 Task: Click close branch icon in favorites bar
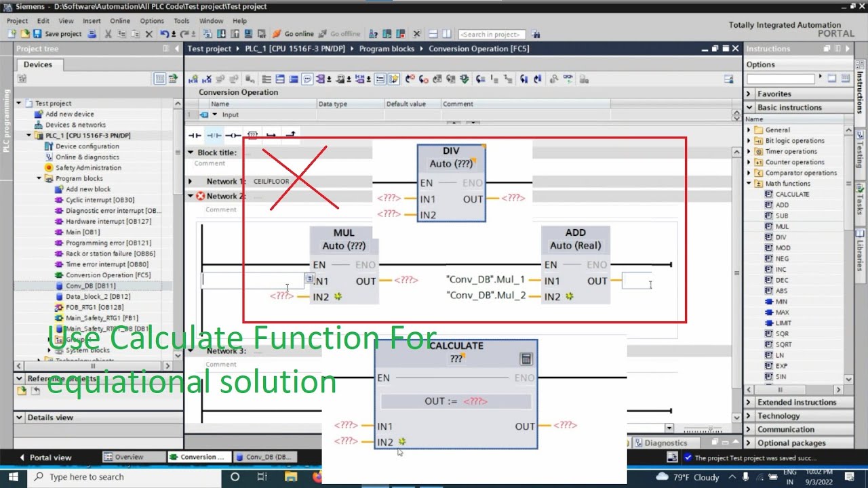pyautogui.click(x=290, y=136)
